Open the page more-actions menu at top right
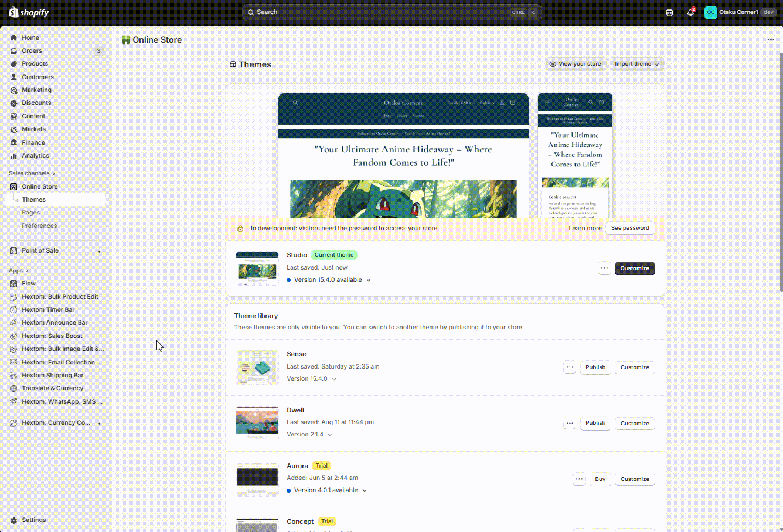This screenshot has height=532, width=783. point(771,40)
